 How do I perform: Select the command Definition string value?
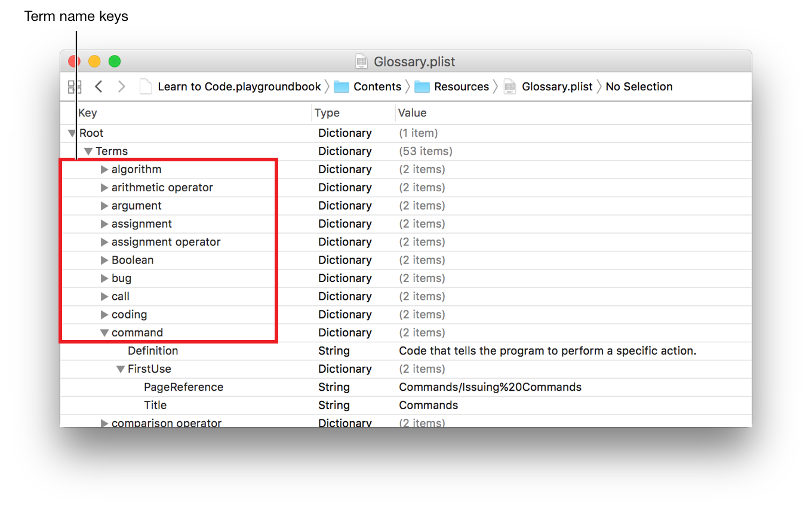click(x=547, y=351)
